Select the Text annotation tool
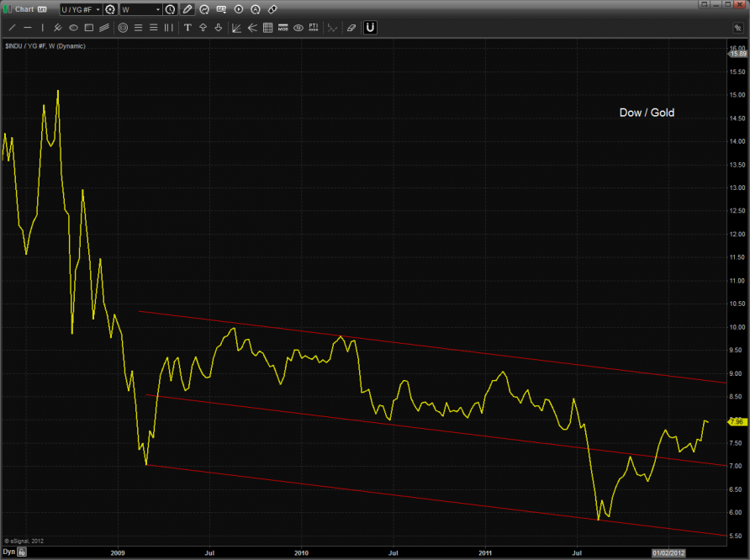This screenshot has width=750, height=560. point(187,28)
